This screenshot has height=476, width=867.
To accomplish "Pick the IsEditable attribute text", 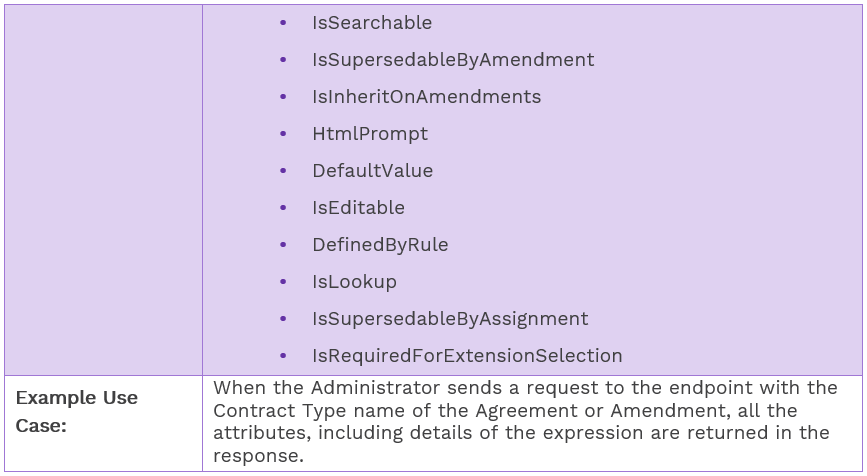I will pyautogui.click(x=358, y=208).
